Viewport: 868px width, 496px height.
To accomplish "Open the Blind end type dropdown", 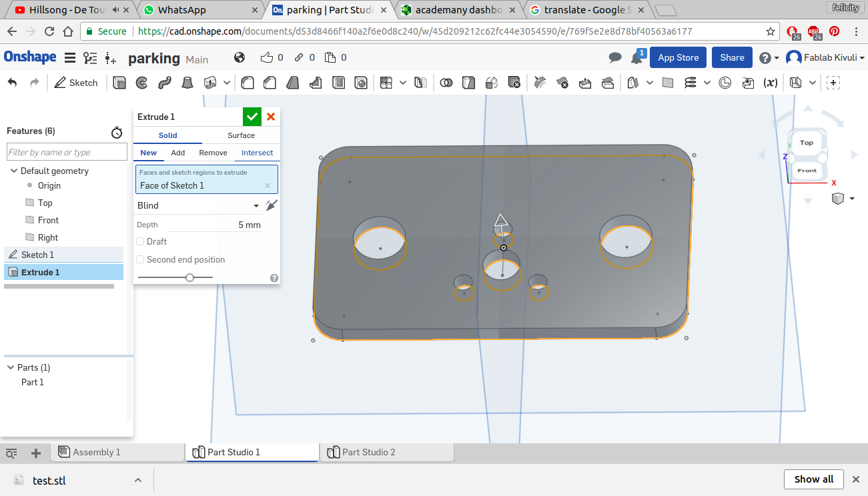I will point(197,205).
